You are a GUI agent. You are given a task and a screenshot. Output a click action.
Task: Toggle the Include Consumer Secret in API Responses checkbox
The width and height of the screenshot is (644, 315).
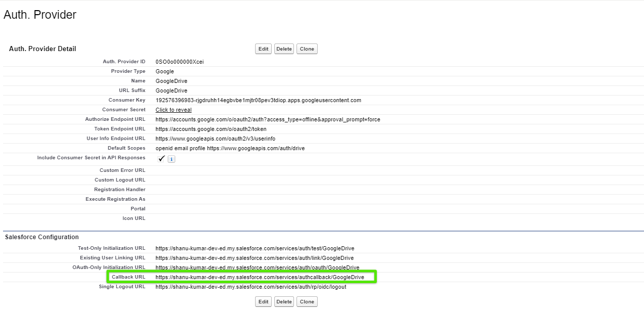pos(161,159)
